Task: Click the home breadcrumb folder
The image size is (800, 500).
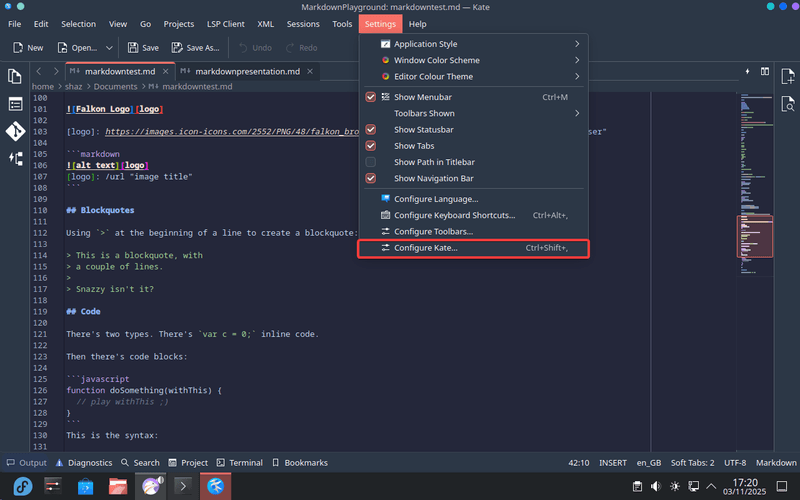Action: pos(43,87)
